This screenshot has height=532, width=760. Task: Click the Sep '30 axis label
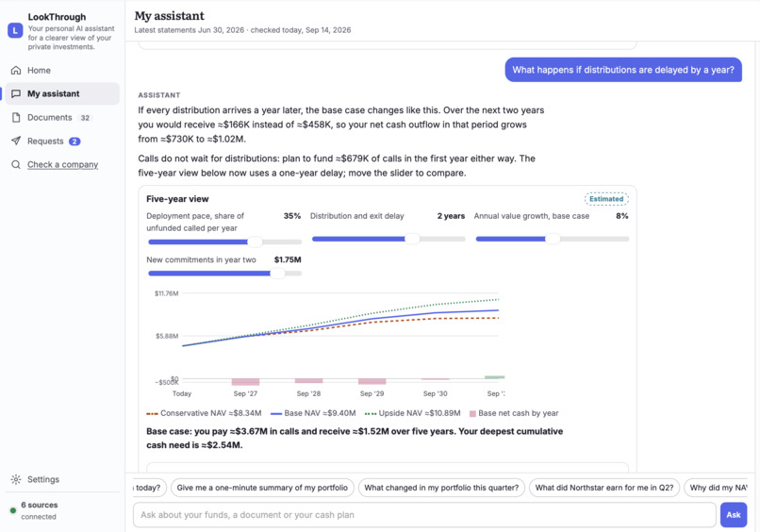(436, 393)
